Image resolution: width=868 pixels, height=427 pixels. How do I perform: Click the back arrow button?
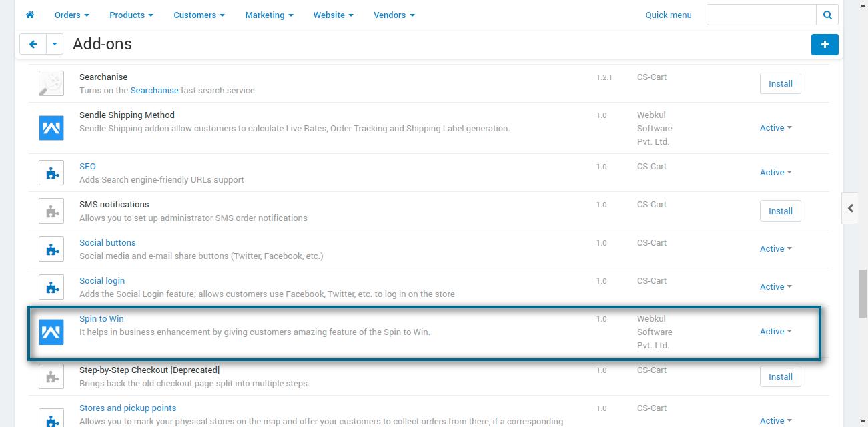[33, 44]
